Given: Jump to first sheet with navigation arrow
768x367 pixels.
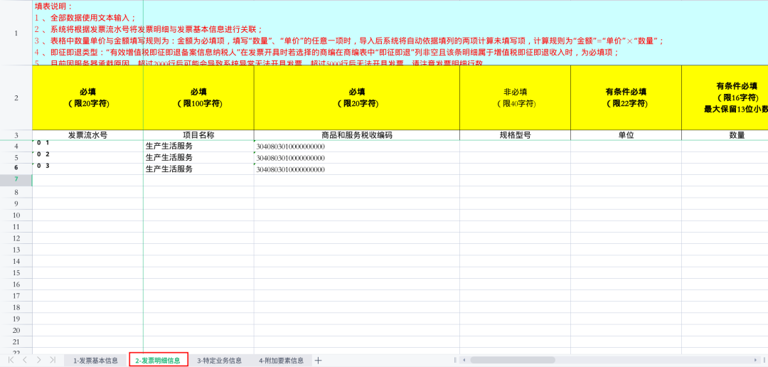Looking at the screenshot, I should (11, 360).
